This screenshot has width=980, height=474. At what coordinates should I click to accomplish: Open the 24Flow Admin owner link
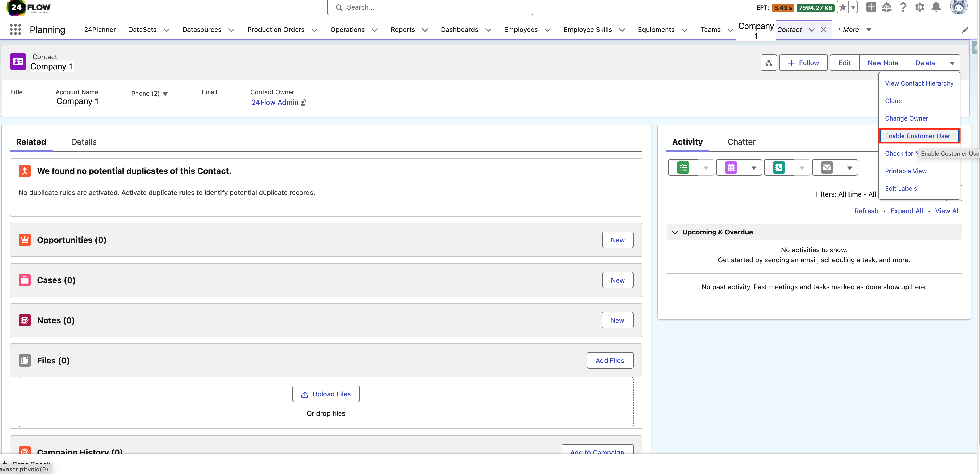pos(275,102)
